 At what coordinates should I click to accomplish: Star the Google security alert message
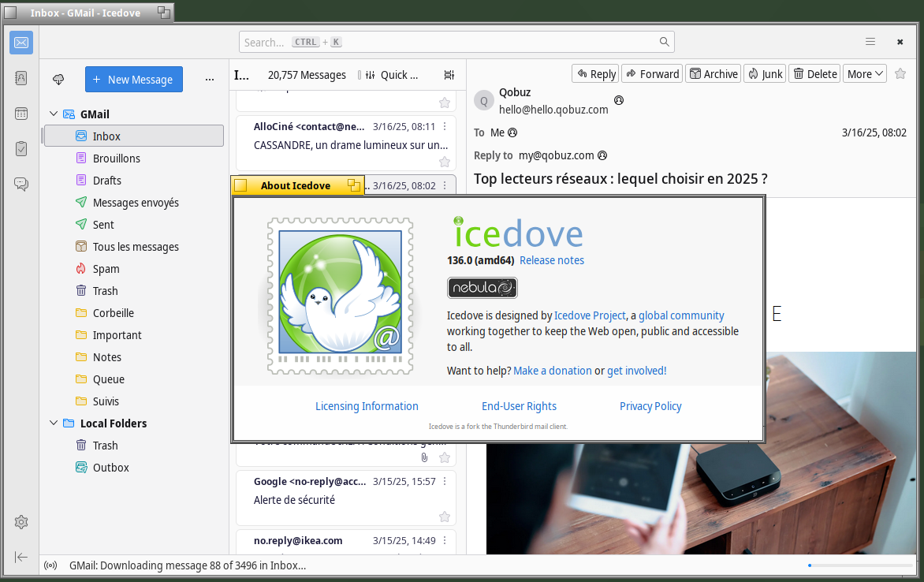[445, 517]
